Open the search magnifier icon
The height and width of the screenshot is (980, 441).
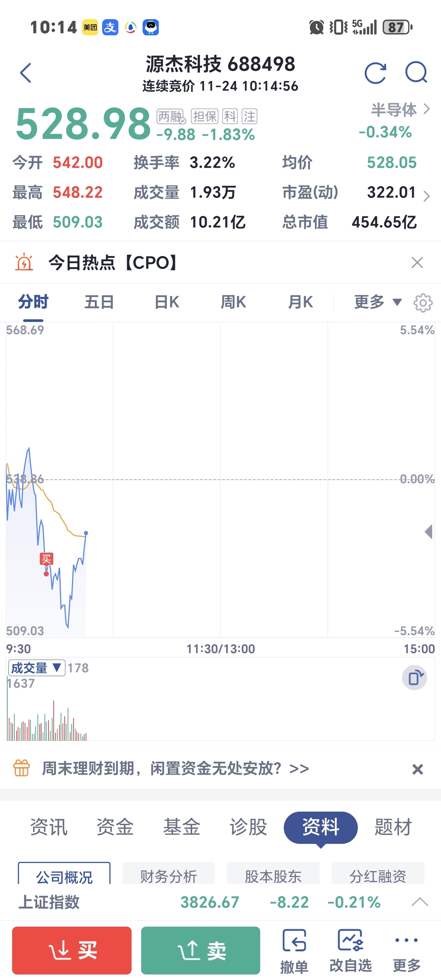coord(416,72)
